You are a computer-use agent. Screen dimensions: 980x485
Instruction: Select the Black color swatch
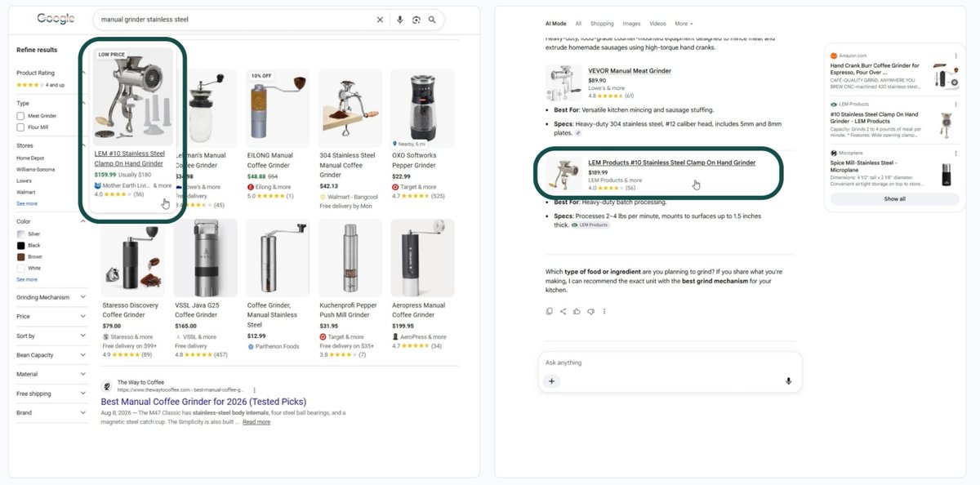pyautogui.click(x=20, y=245)
